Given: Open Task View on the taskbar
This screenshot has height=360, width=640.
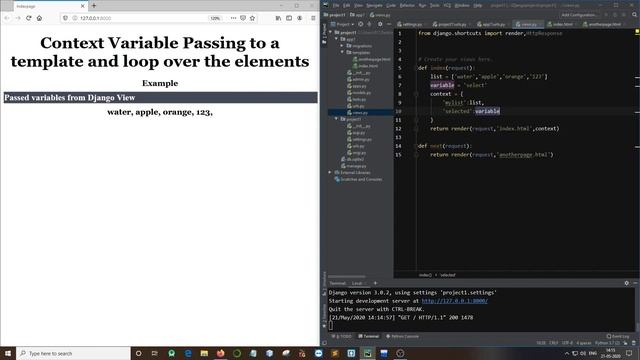Looking at the screenshot, I should pos(155,353).
